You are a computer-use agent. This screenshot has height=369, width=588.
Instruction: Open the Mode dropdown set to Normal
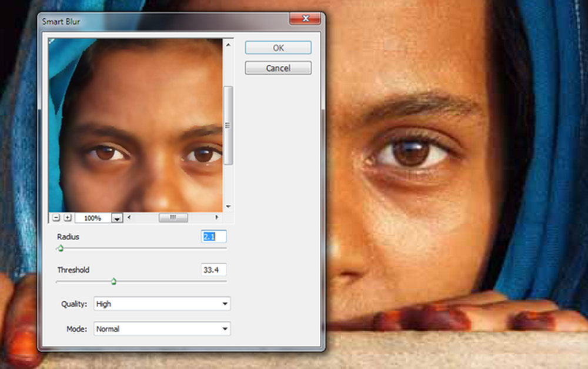point(162,329)
